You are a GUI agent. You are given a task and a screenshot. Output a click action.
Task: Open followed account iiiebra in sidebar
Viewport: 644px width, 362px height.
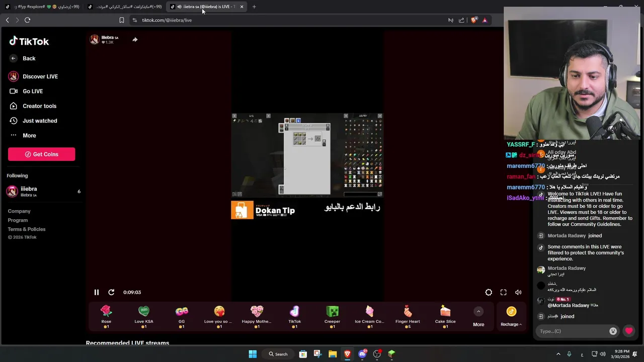43,191
